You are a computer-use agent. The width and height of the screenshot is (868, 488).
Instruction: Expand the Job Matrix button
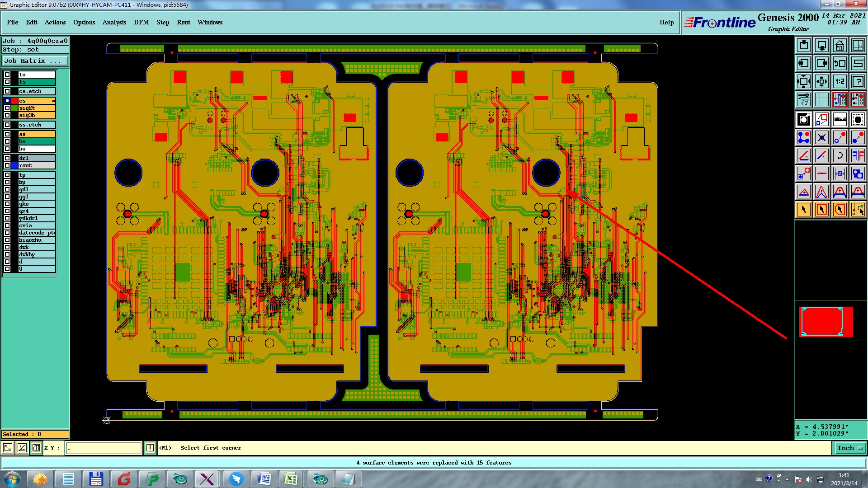(35, 61)
